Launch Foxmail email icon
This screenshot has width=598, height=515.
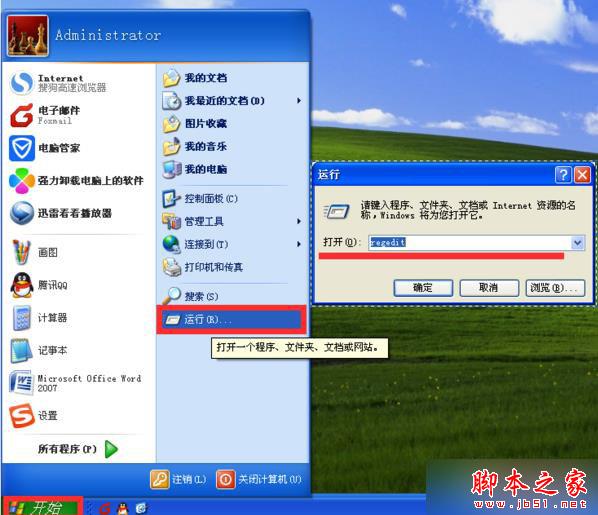[x=21, y=115]
